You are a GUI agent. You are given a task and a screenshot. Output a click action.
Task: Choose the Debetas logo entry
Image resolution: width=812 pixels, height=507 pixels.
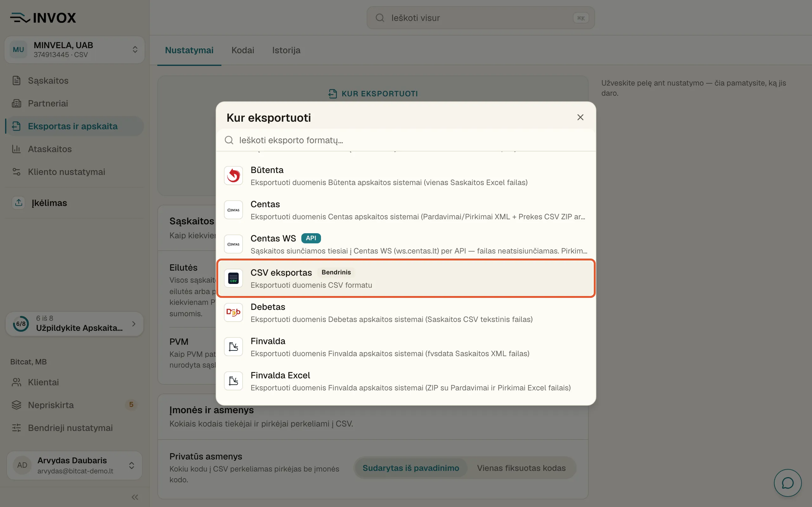[233, 312]
